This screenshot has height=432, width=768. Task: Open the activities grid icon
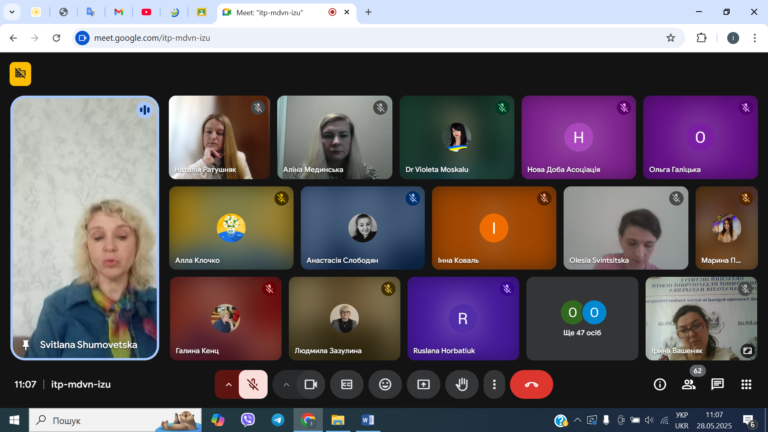click(746, 384)
